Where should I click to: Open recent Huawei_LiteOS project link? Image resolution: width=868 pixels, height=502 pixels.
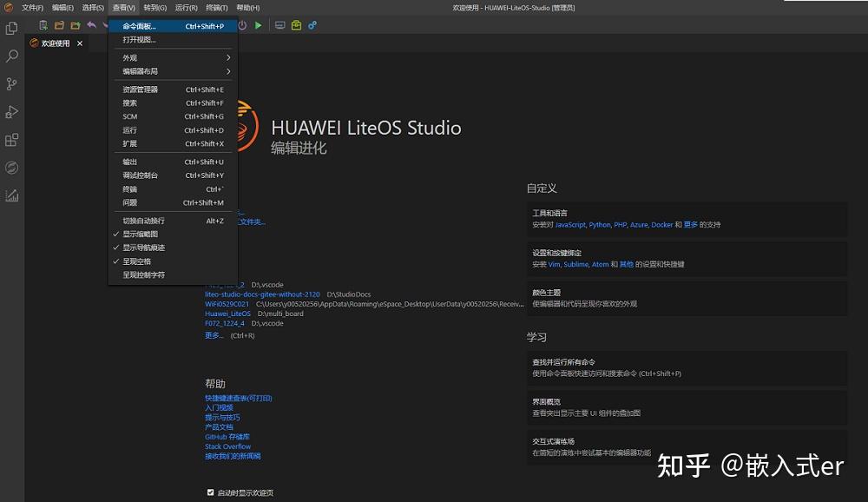tap(227, 314)
